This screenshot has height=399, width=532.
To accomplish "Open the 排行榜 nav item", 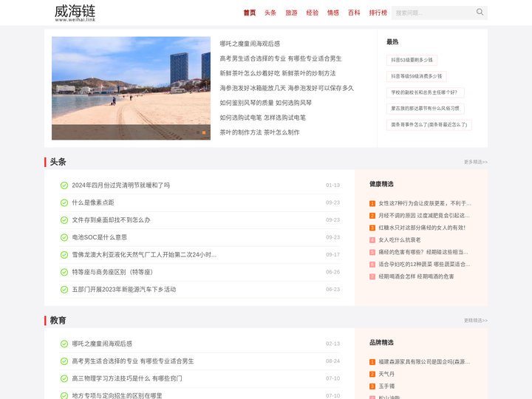I will pyautogui.click(x=378, y=13).
